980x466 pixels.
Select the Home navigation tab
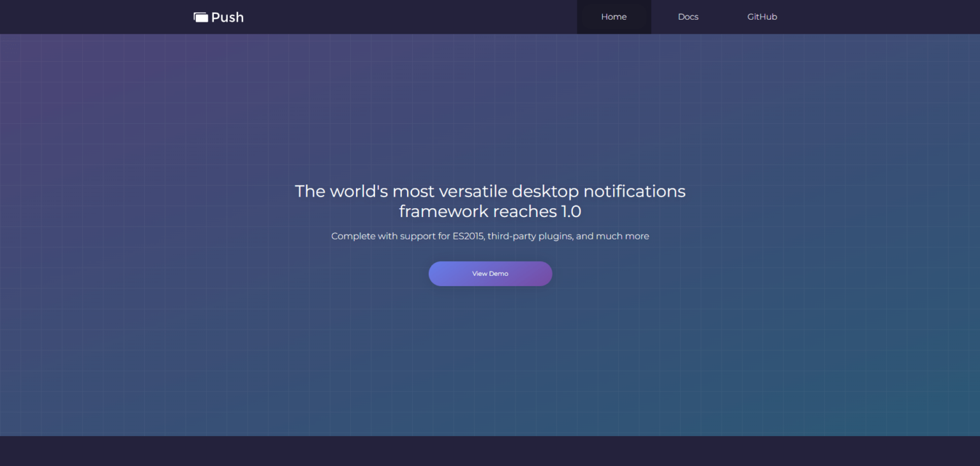(614, 17)
